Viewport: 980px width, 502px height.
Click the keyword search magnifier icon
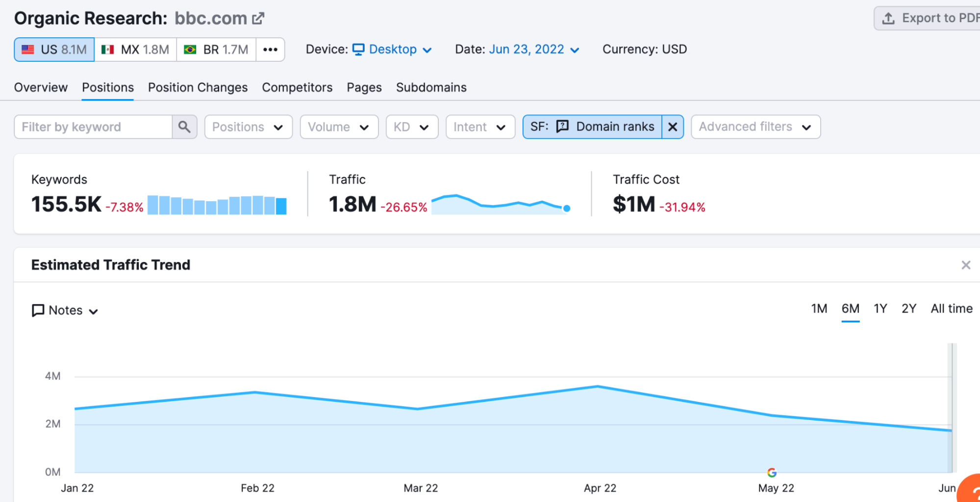coord(184,127)
